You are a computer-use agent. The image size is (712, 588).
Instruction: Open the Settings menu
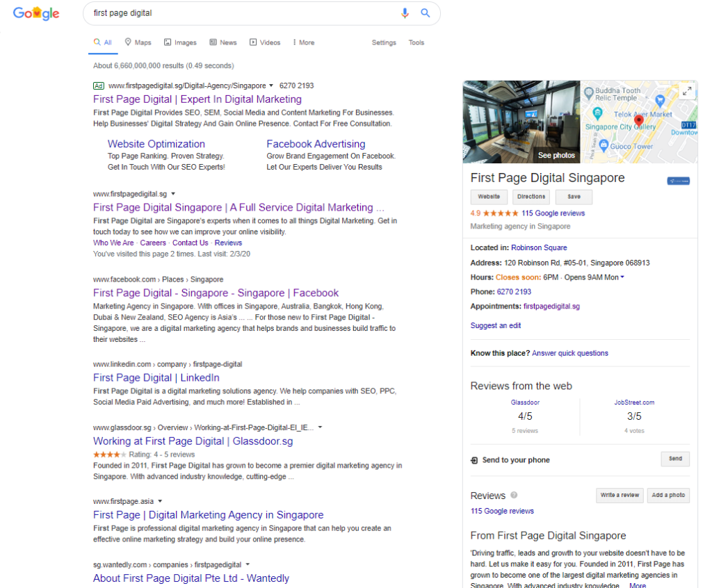pyautogui.click(x=384, y=42)
